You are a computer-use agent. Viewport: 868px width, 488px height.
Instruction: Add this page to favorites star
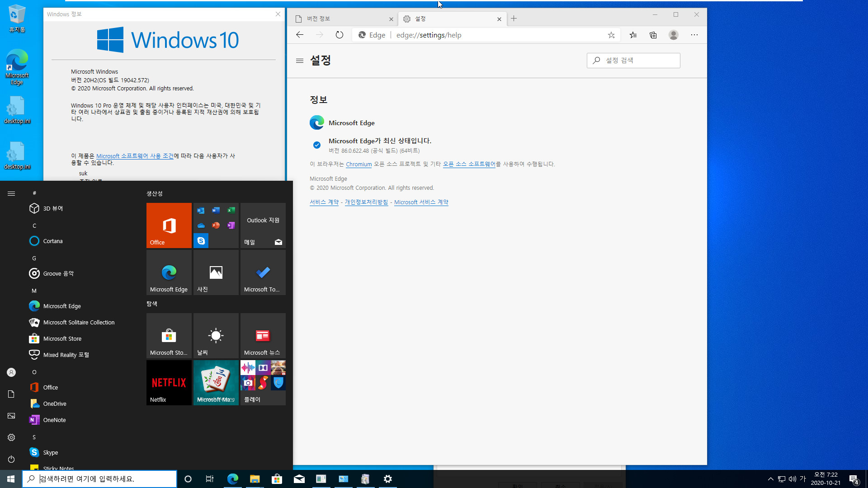(x=611, y=35)
